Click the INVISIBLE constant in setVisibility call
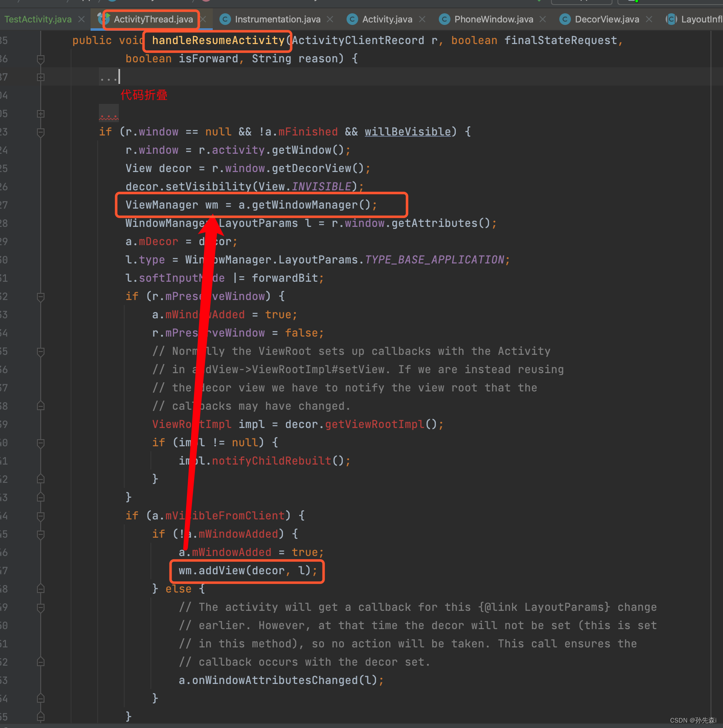This screenshot has height=728, width=723. [x=321, y=187]
